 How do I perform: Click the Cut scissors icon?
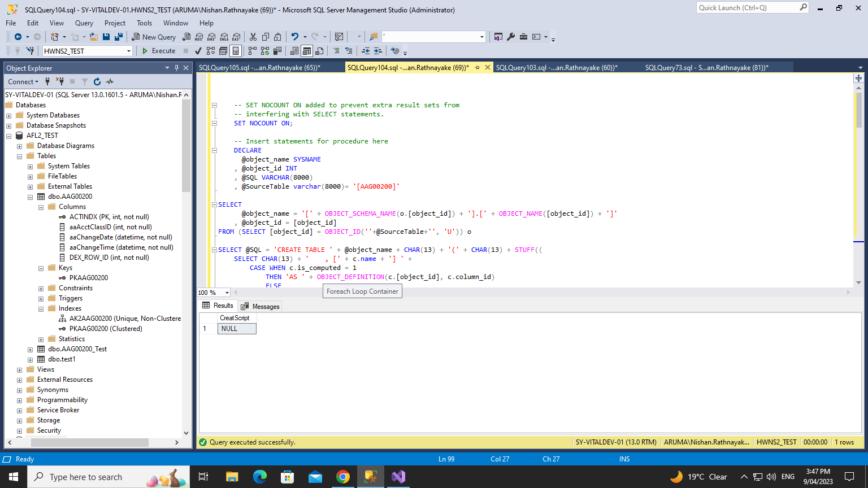(x=253, y=37)
